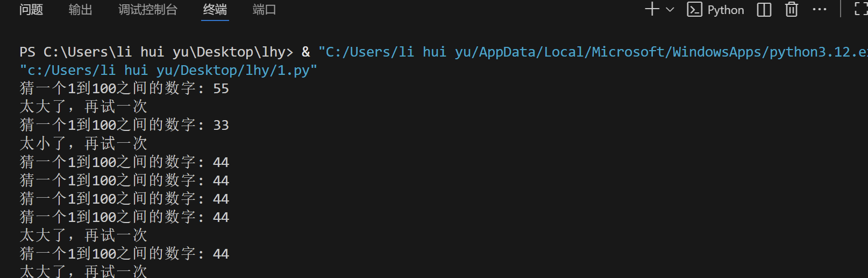Select the Python terminal shell icon
Screen dimensions: 868x278
click(694, 10)
